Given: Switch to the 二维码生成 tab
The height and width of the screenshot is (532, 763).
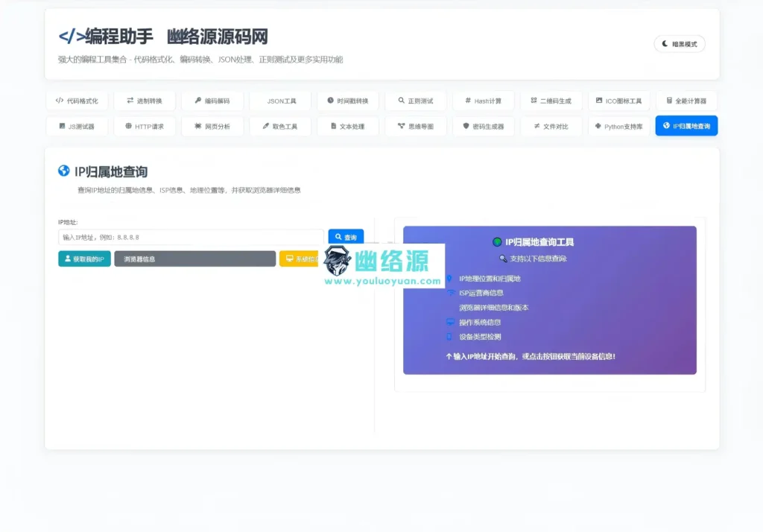Looking at the screenshot, I should coord(551,101).
